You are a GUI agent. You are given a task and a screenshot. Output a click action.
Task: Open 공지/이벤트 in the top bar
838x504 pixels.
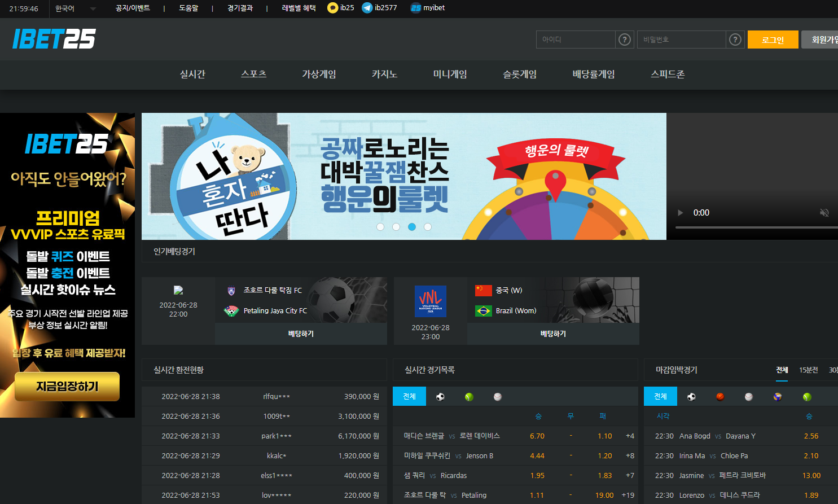133,8
